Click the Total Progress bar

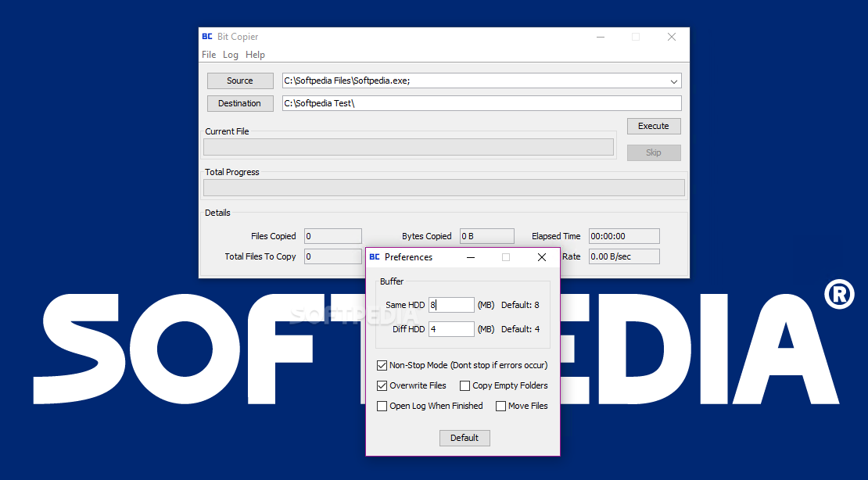point(444,188)
